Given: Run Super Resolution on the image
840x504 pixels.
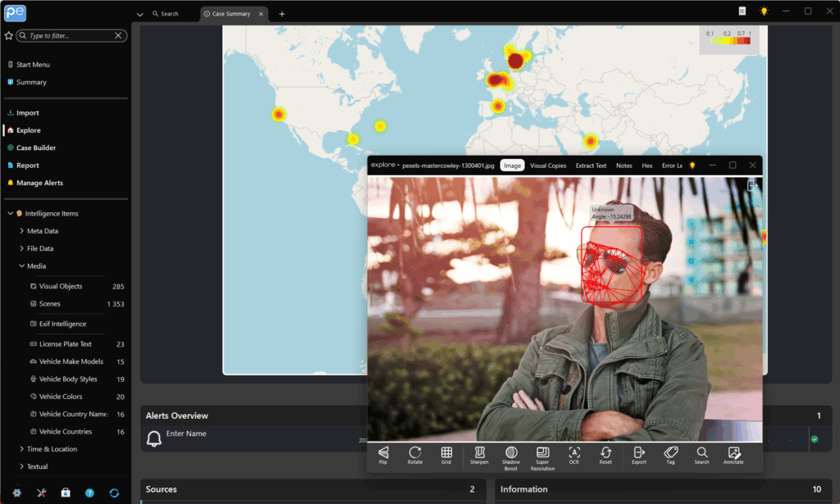Looking at the screenshot, I should pyautogui.click(x=542, y=455).
